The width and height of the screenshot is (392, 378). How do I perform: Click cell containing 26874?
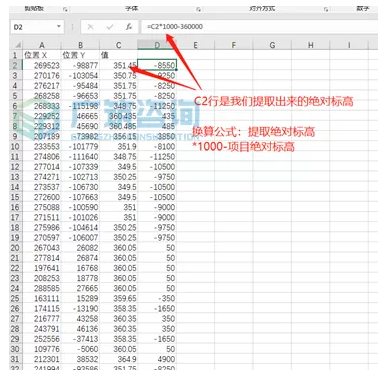(80, 258)
